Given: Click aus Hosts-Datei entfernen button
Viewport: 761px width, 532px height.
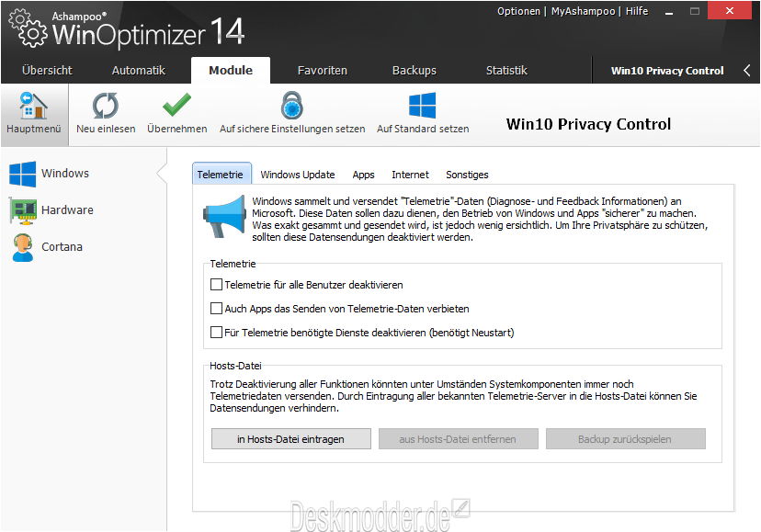Looking at the screenshot, I should tap(458, 439).
